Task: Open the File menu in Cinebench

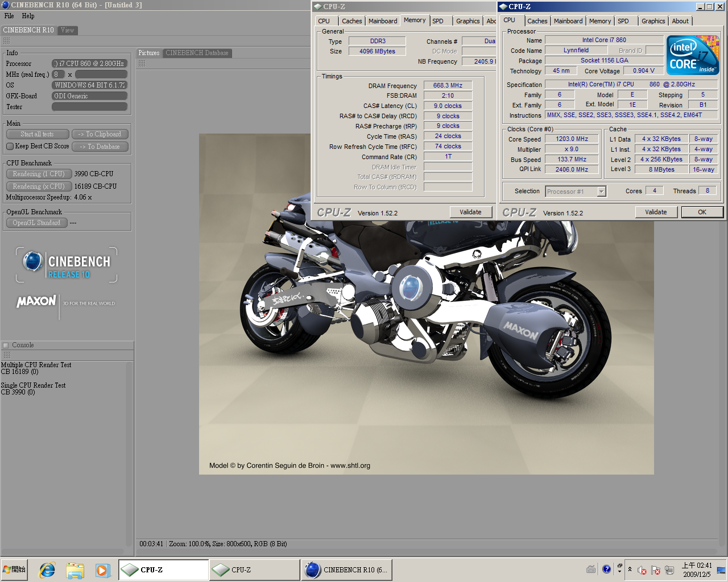Action: (x=9, y=16)
